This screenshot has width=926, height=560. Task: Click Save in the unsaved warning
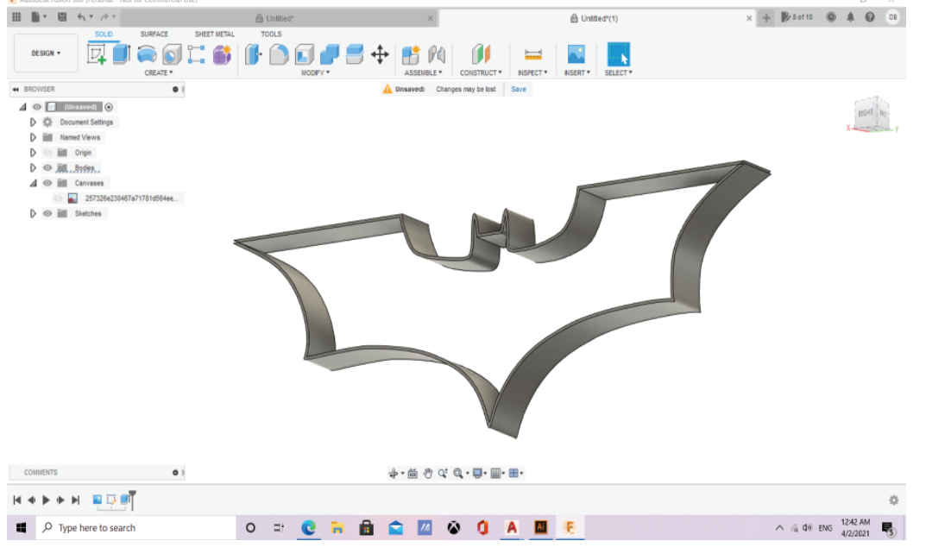[x=519, y=89]
